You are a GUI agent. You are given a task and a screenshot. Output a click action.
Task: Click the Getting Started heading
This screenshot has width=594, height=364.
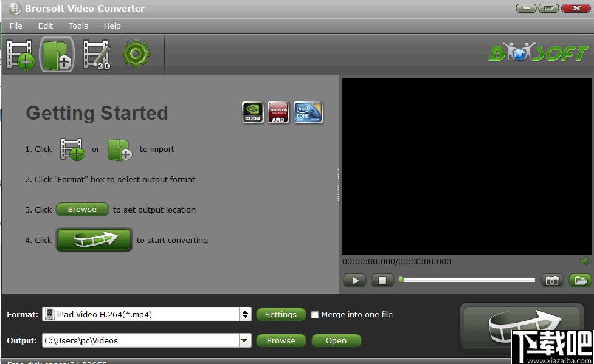point(97,113)
